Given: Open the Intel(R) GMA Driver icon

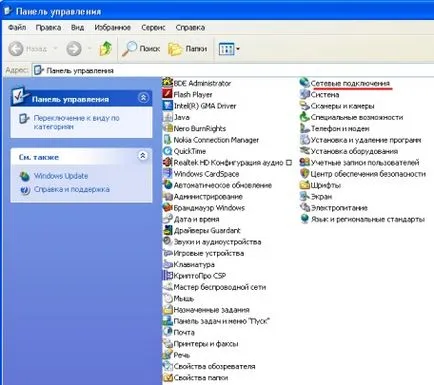Looking at the screenshot, I should pyautogui.click(x=167, y=105).
